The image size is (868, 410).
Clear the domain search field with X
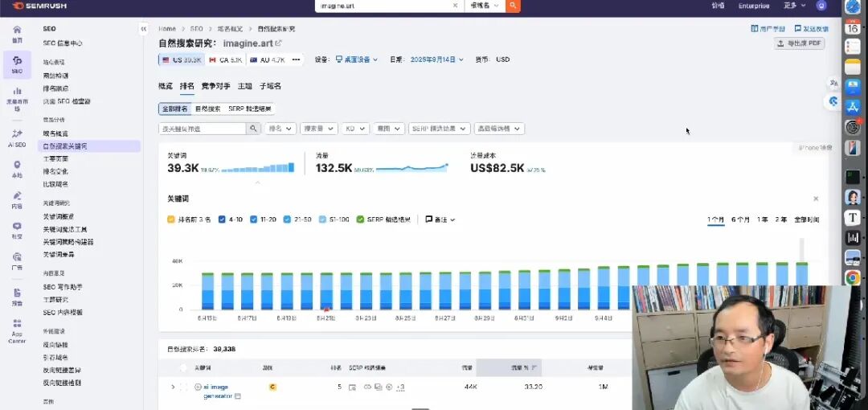tap(455, 6)
